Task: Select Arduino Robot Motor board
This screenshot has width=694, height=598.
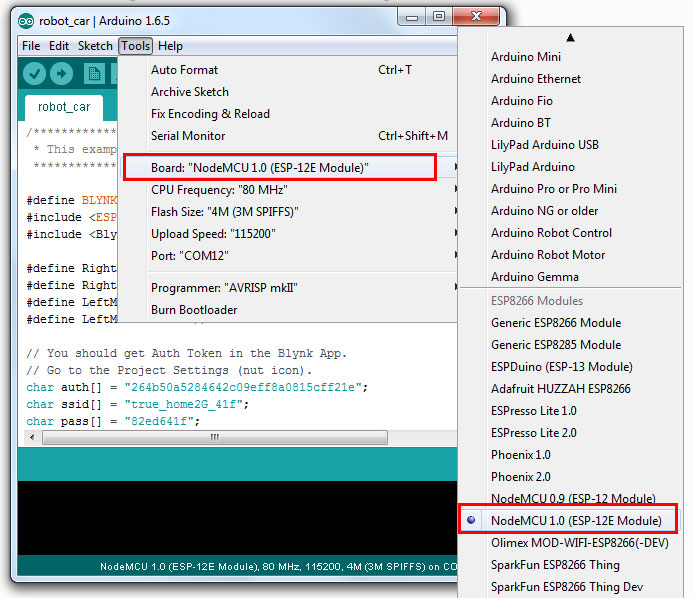Action: pyautogui.click(x=570, y=255)
